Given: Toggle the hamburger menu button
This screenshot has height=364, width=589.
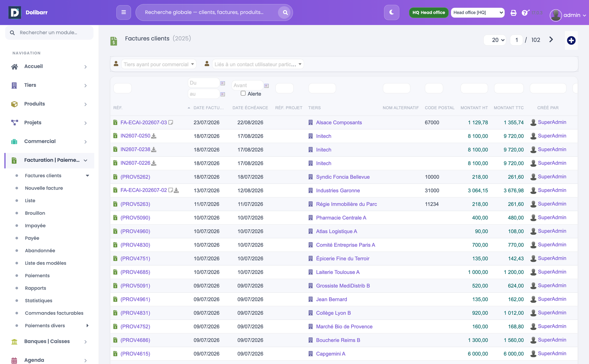Looking at the screenshot, I should (x=123, y=12).
